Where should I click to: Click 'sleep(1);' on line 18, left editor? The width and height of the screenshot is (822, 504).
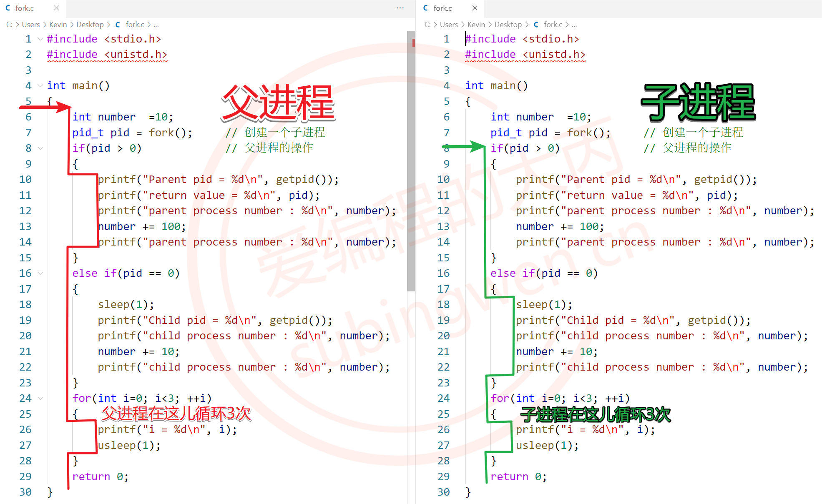126,304
